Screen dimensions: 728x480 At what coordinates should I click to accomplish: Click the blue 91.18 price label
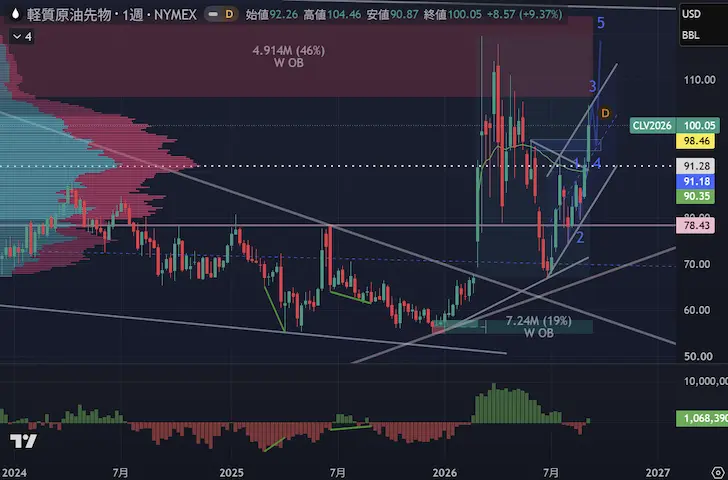click(x=696, y=181)
